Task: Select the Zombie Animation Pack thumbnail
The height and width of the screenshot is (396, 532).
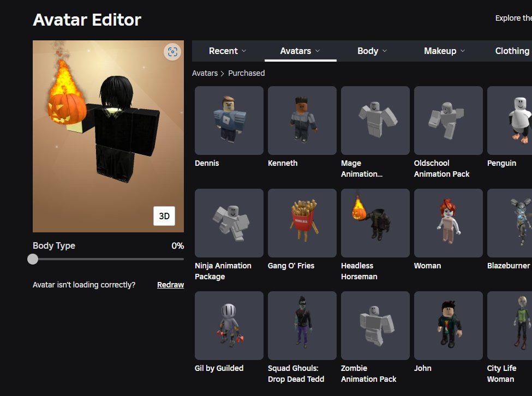Action: coord(375,326)
